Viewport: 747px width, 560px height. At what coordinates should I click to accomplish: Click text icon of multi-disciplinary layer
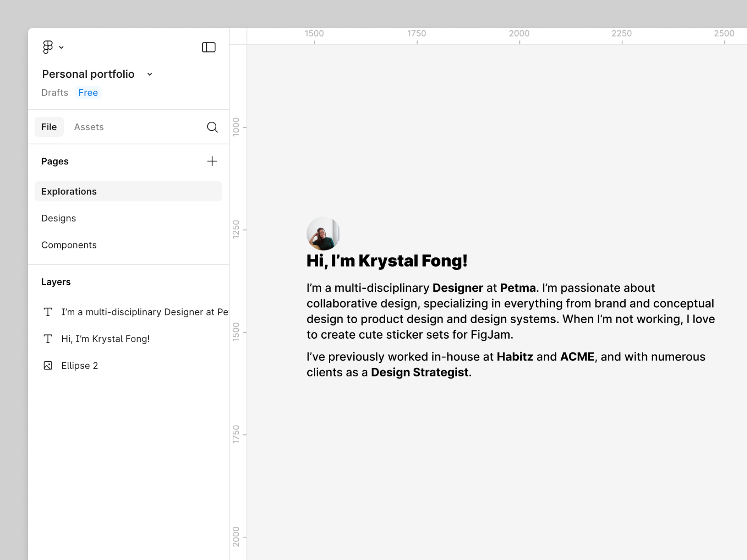48,312
